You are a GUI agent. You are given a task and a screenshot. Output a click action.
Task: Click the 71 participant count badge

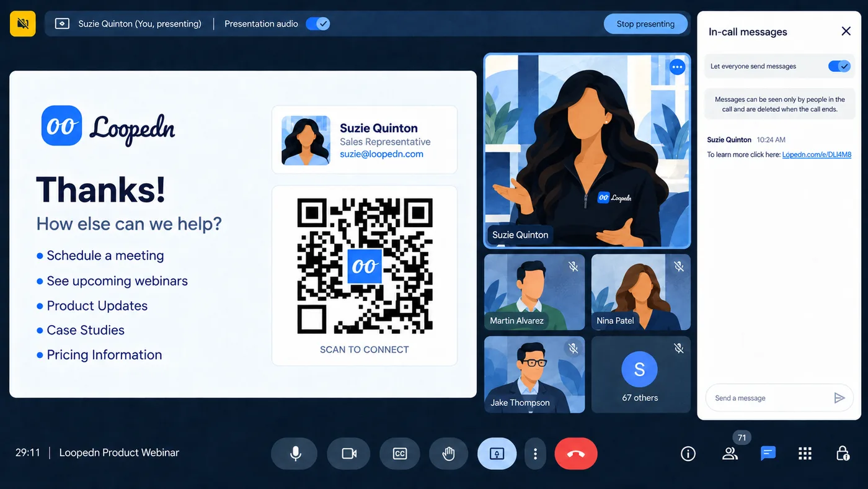[742, 438]
